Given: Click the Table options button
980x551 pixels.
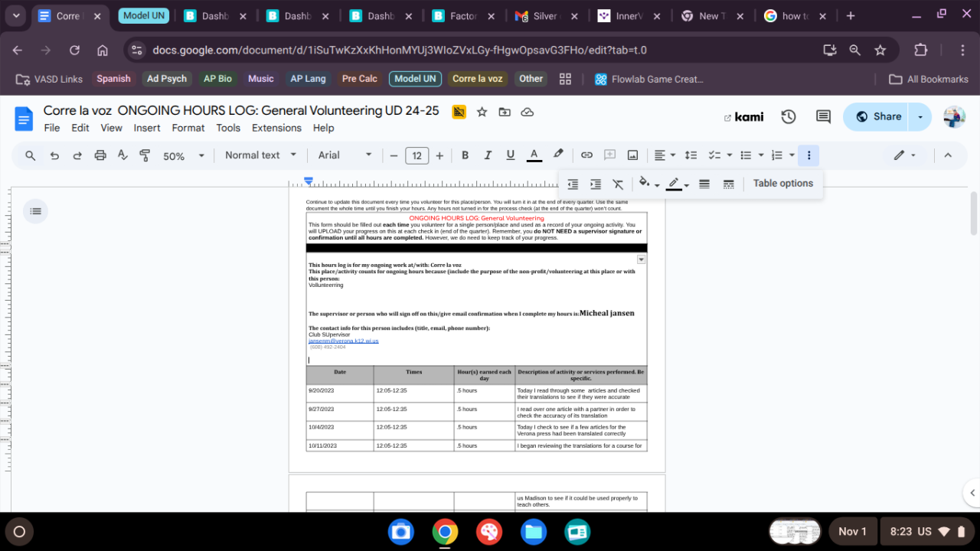Looking at the screenshot, I should [x=782, y=184].
